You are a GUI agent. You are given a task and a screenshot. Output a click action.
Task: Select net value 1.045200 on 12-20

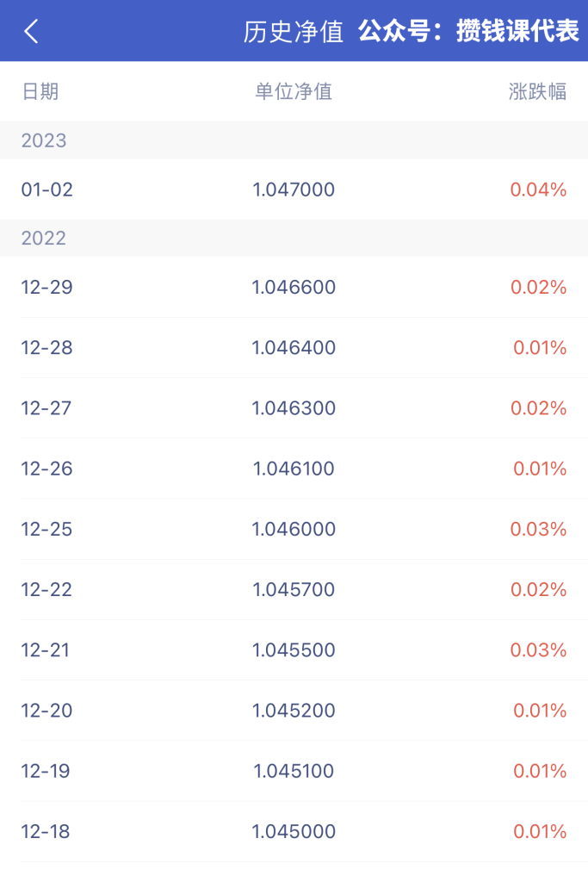(294, 711)
